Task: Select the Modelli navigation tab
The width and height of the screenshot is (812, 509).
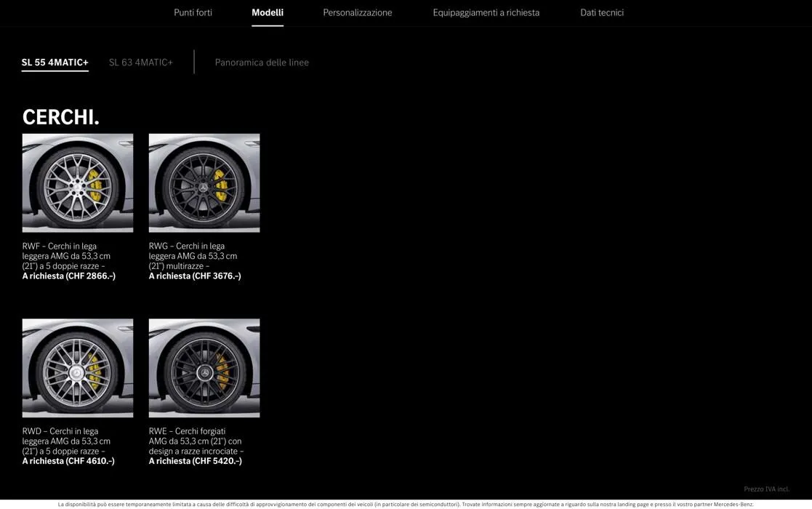Action: point(268,12)
